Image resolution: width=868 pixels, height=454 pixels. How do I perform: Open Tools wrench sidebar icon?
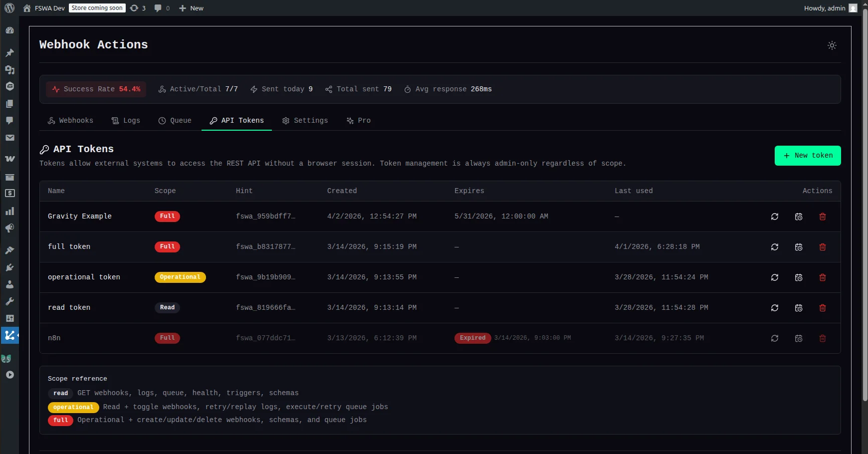[9, 301]
